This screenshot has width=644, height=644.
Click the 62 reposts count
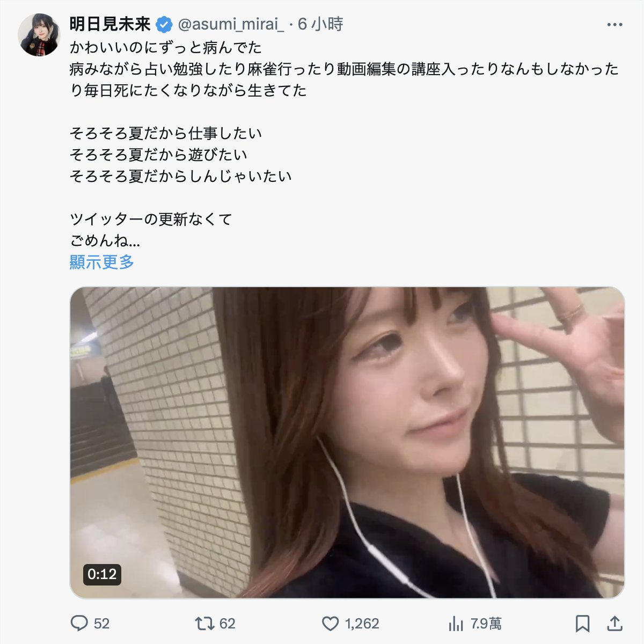(227, 623)
